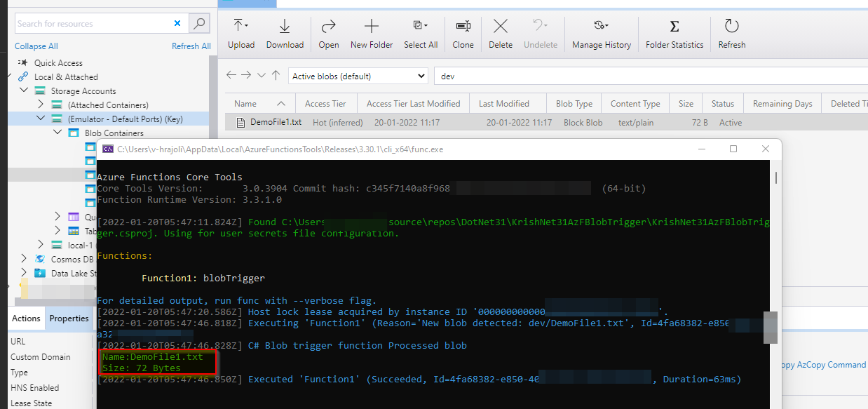Click the Collapse All link
Image resolution: width=868 pixels, height=409 pixels.
pyautogui.click(x=36, y=46)
